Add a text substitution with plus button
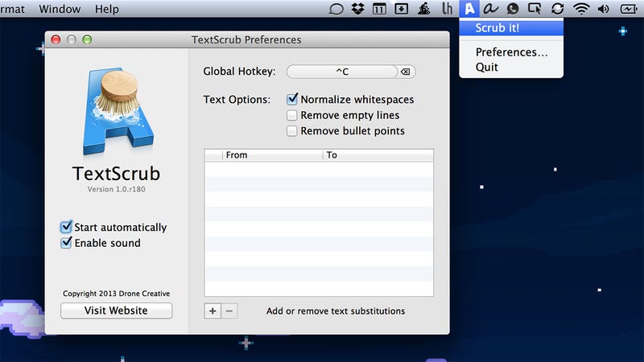 (x=213, y=311)
